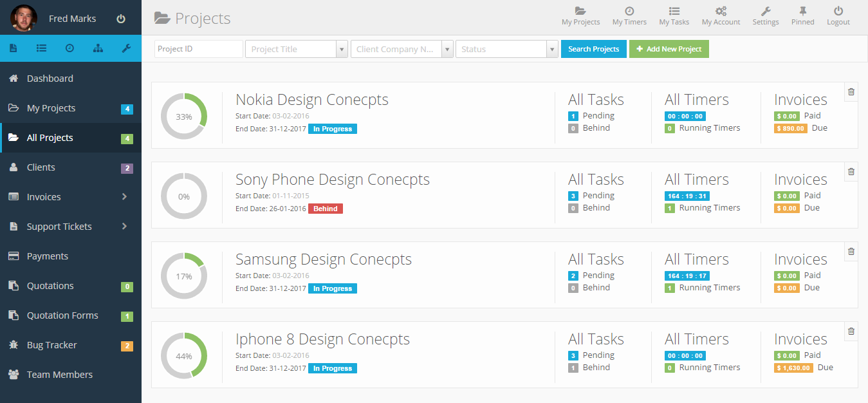The width and height of the screenshot is (868, 403).
Task: Click the Quotation Forms count badge showing 1
Action: click(x=127, y=316)
